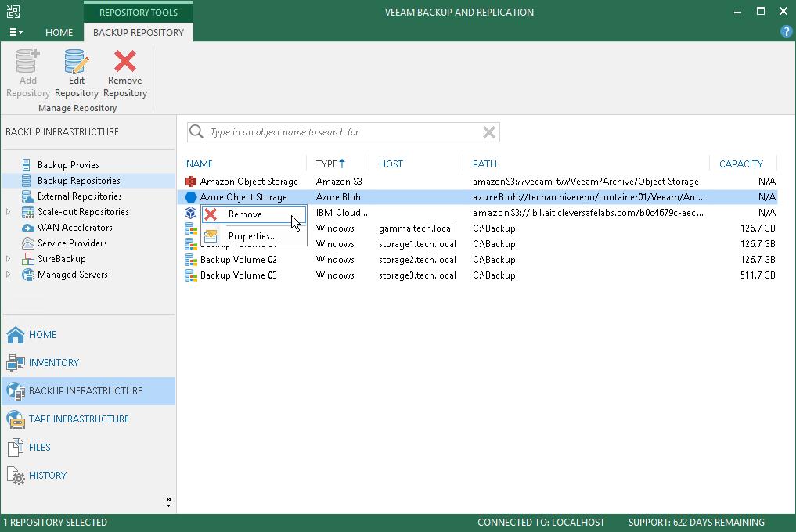796x532 pixels.
Task: Click the WAN Accelerators cloud icon
Action: tap(28, 228)
